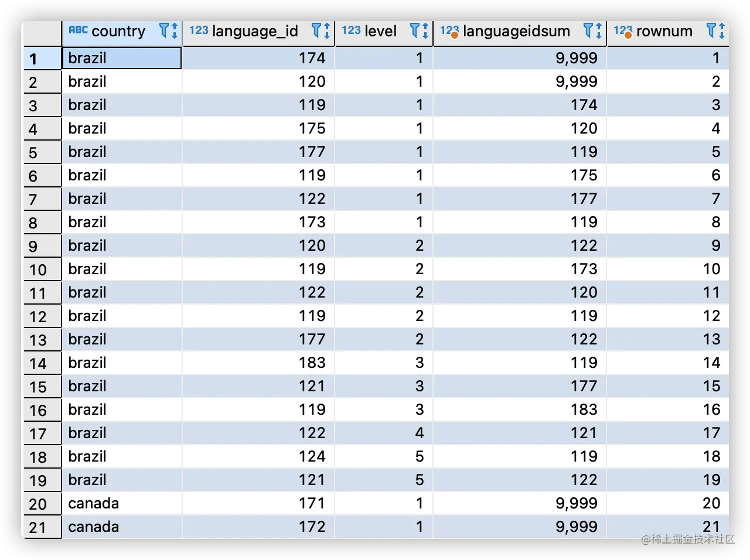Screen dimensions: 750x560
Task: Select the level column header label
Action: [381, 31]
